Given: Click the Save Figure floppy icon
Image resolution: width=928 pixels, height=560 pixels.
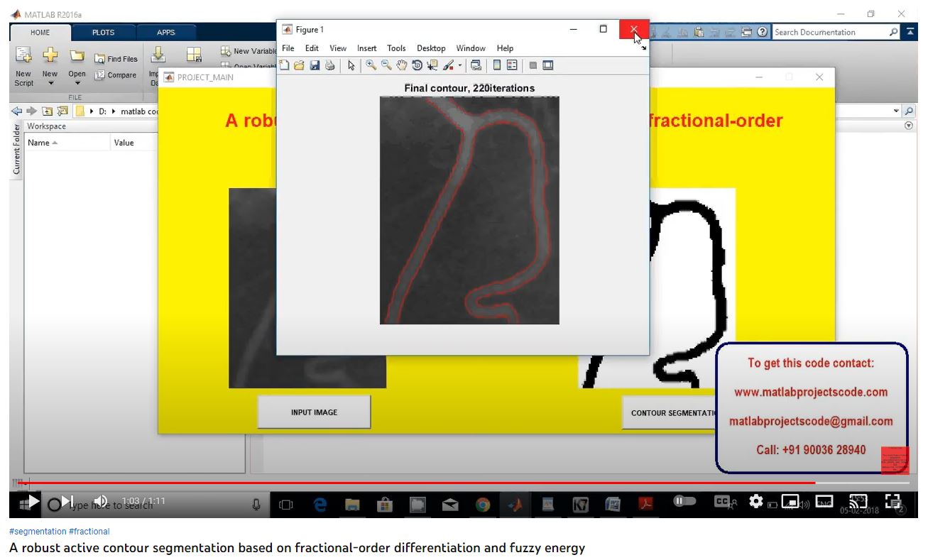Looking at the screenshot, I should point(315,65).
